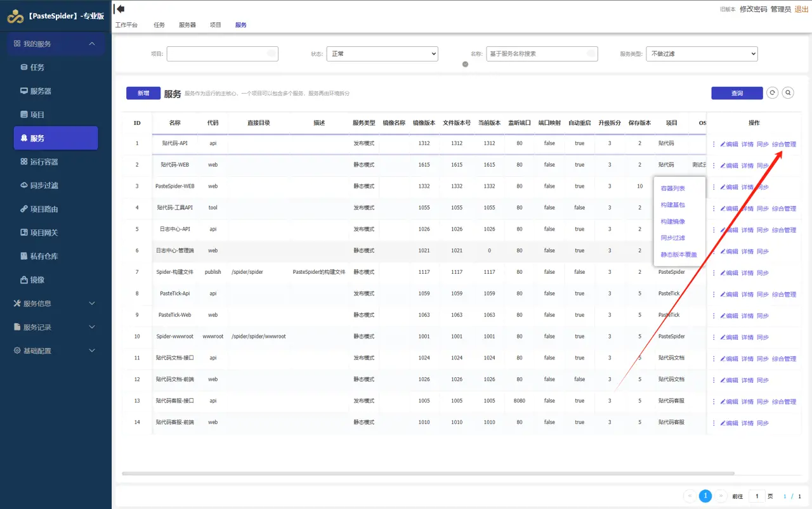Choose 同步过滤 from the popup menu
The width and height of the screenshot is (812, 509).
(673, 238)
